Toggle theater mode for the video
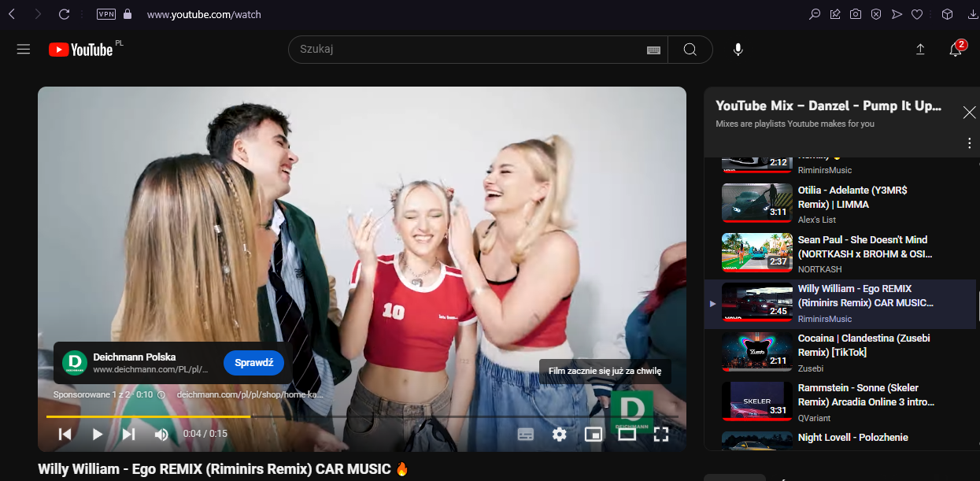Screen dimensions: 980x481 point(627,434)
